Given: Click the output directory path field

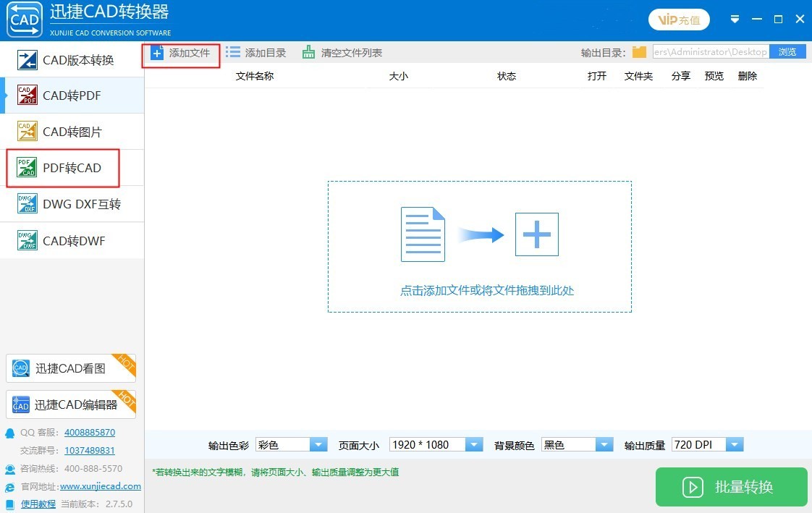Looking at the screenshot, I should [x=709, y=51].
